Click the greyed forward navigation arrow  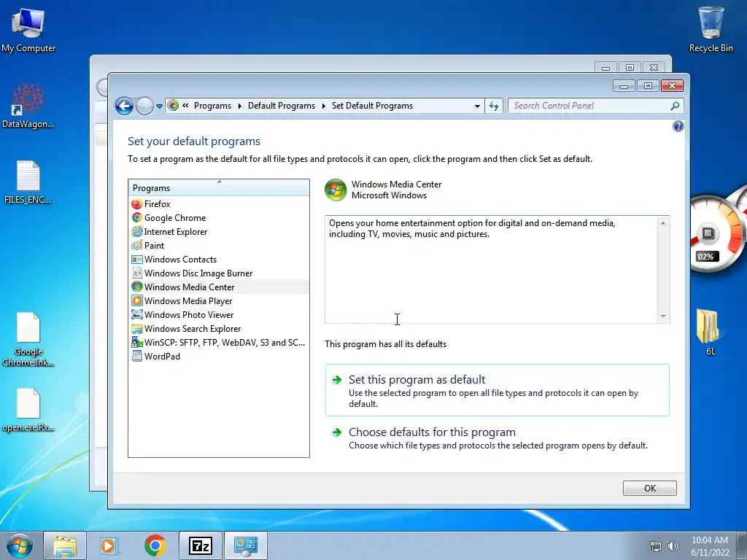[144, 106]
